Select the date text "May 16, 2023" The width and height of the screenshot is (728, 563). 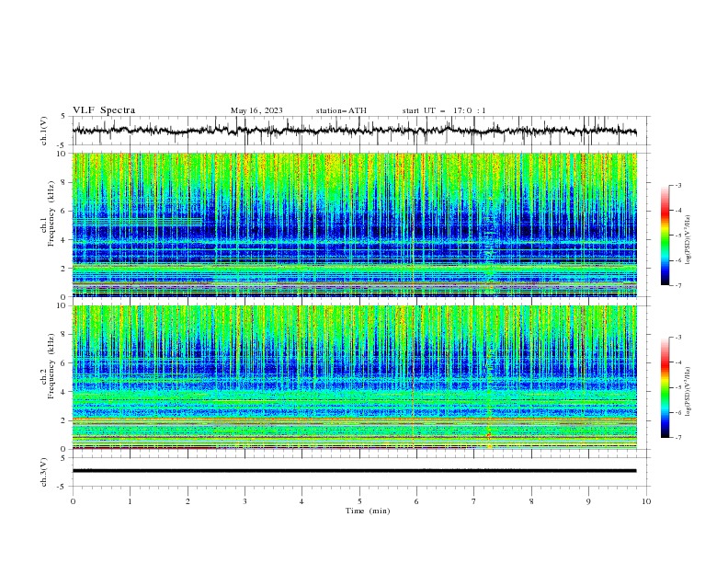point(256,110)
